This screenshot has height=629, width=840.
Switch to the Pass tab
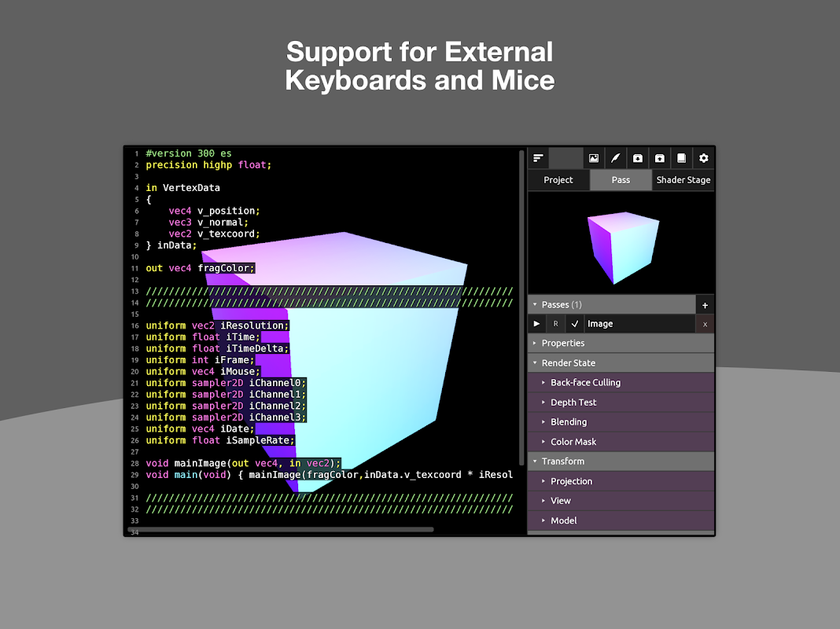pos(621,180)
